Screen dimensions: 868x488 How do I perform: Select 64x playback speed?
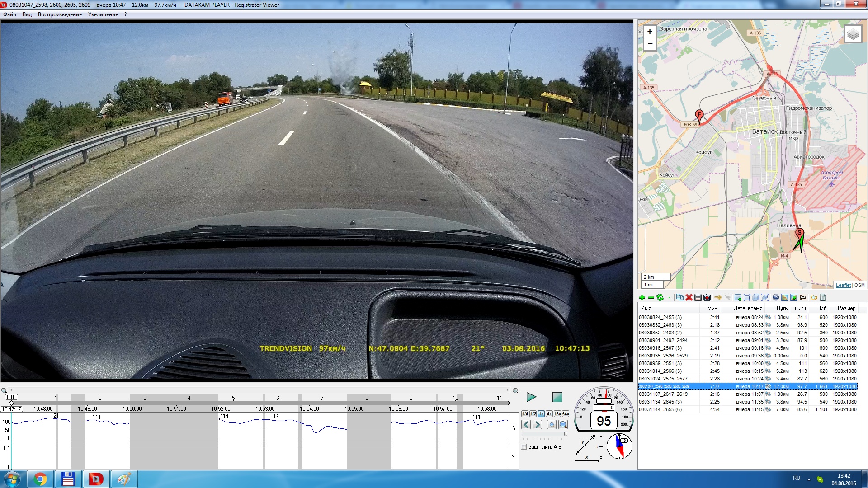566,414
